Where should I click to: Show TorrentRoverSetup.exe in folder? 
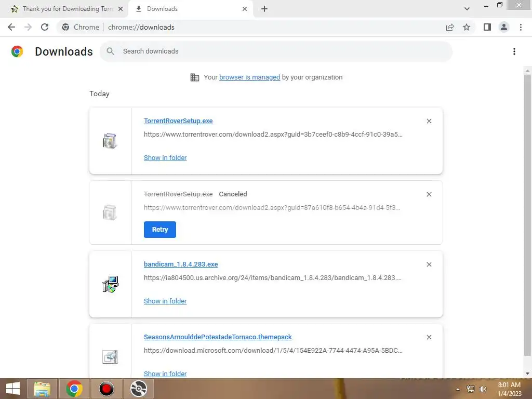coord(165,158)
